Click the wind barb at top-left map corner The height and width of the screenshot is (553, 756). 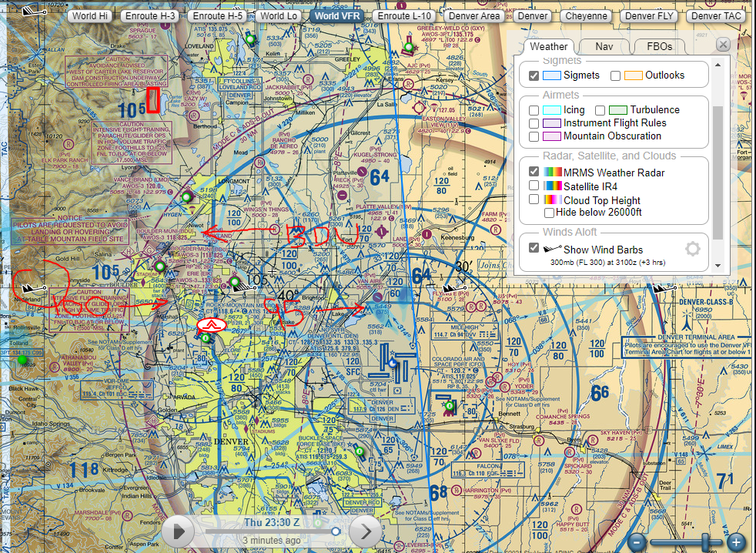pyautogui.click(x=34, y=11)
